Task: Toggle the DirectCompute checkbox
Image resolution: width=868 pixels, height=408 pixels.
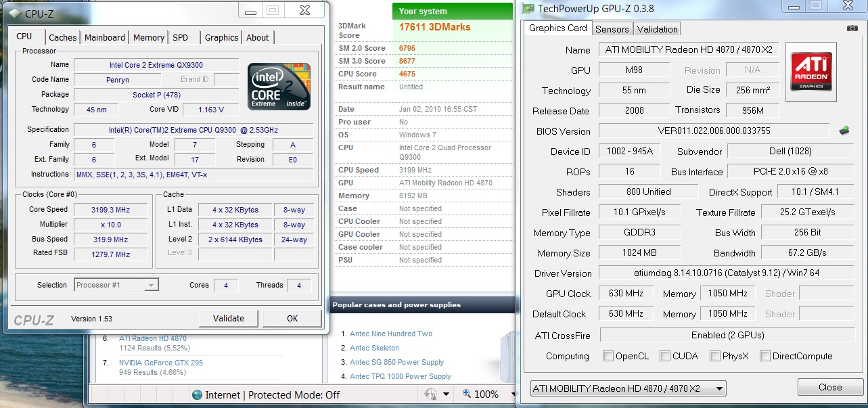Action: 765,356
